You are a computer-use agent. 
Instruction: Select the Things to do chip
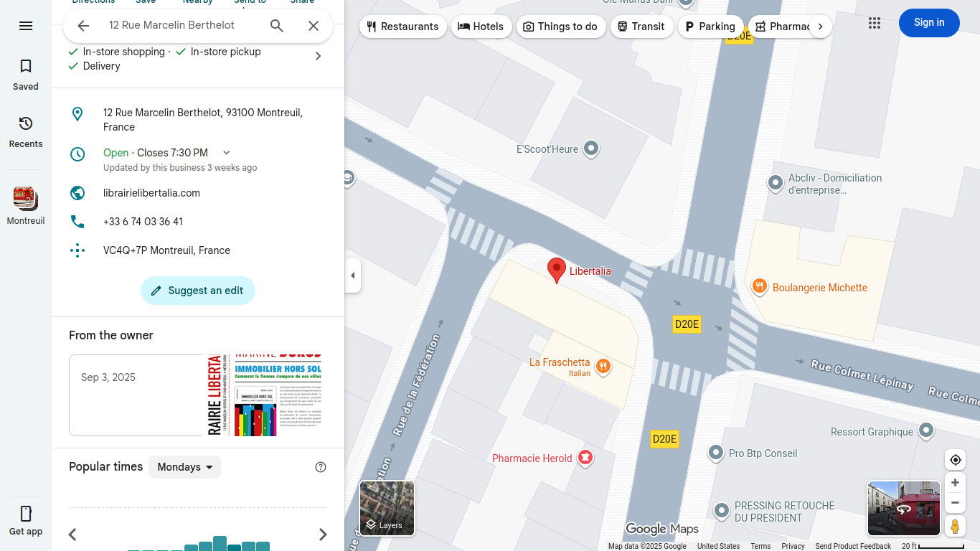tap(560, 27)
